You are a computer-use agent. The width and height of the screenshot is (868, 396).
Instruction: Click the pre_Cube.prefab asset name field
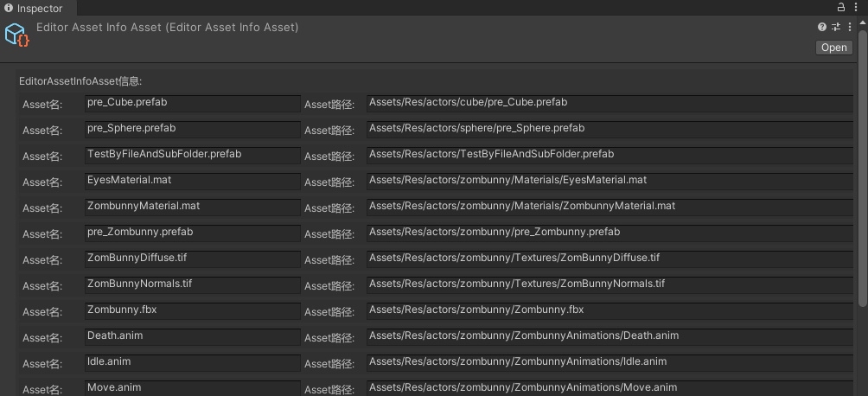[193, 104]
